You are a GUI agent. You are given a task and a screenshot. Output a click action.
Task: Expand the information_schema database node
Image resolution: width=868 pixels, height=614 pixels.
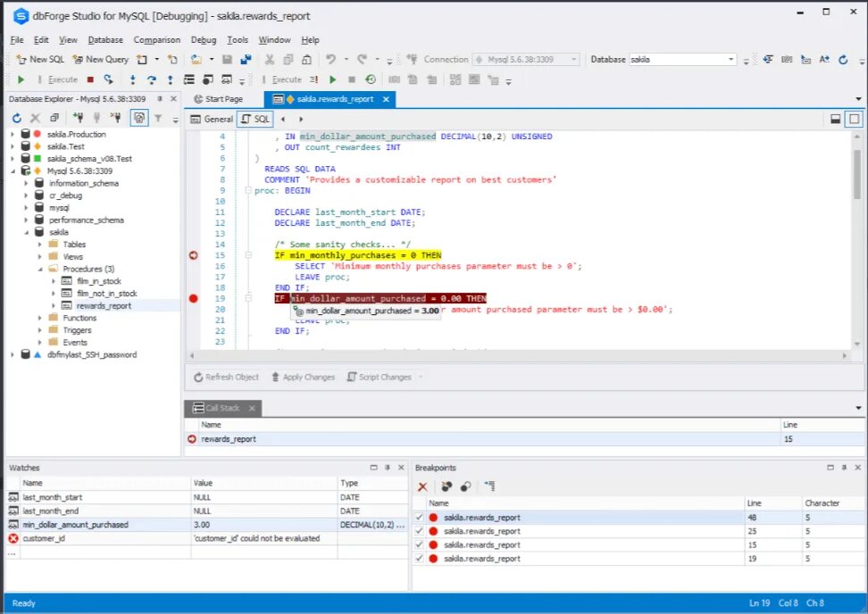(x=26, y=183)
